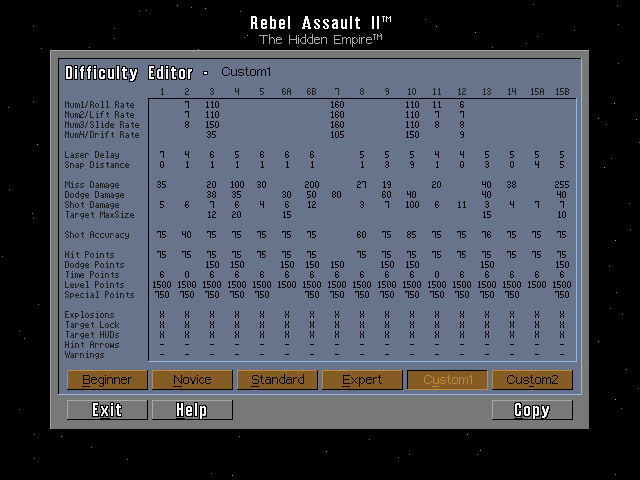Select Target MaxSize 10 for level 15B
The height and width of the screenshot is (480, 640).
pyautogui.click(x=562, y=215)
